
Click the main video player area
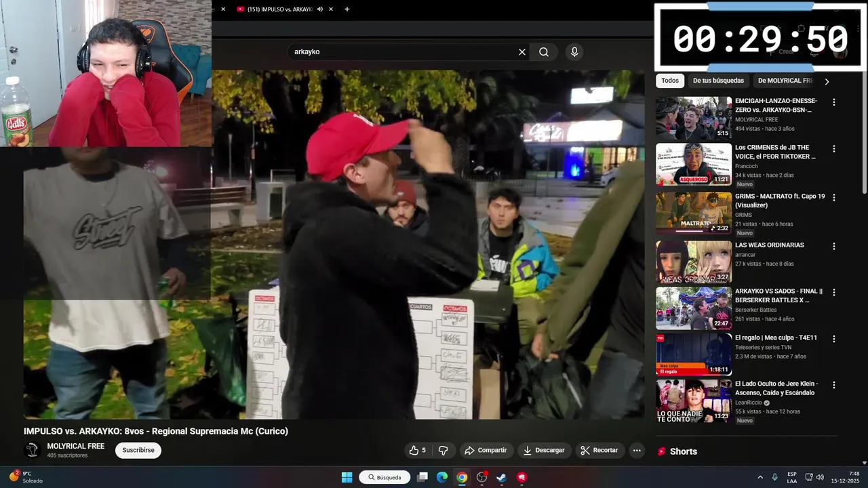(x=334, y=244)
